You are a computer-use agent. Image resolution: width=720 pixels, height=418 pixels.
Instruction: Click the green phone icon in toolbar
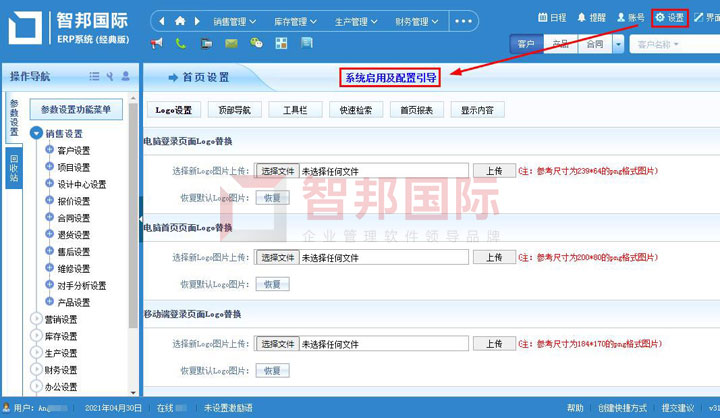(x=181, y=44)
